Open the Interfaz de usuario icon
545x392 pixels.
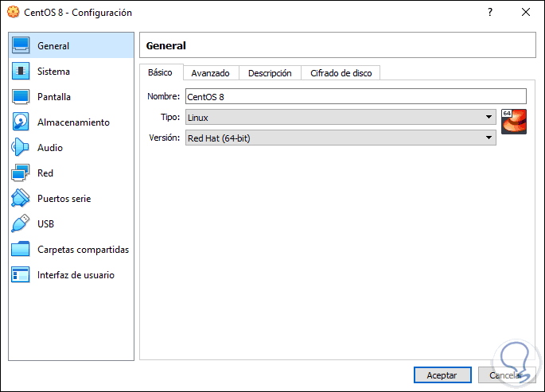click(20, 274)
